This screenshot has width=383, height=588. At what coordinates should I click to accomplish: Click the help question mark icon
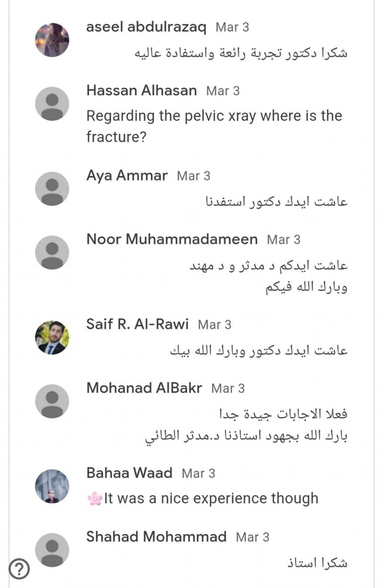[19, 569]
